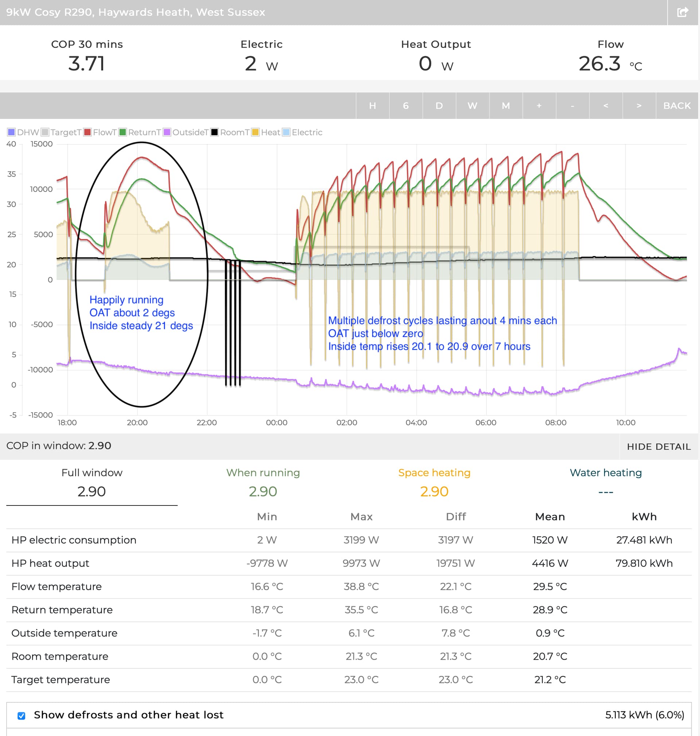The width and height of the screenshot is (700, 736).
Task: Click the share icon in the header
Action: click(x=682, y=12)
